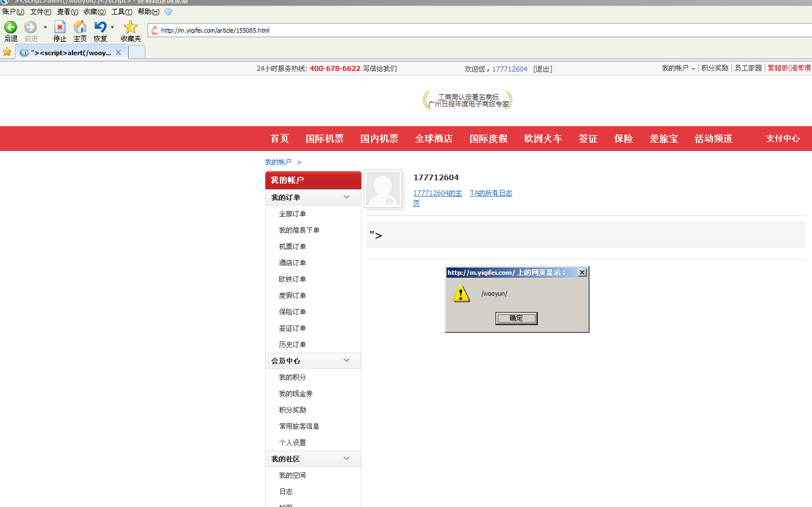812x507 pixels.
Task: Open the 账户 menu
Action: (x=13, y=12)
